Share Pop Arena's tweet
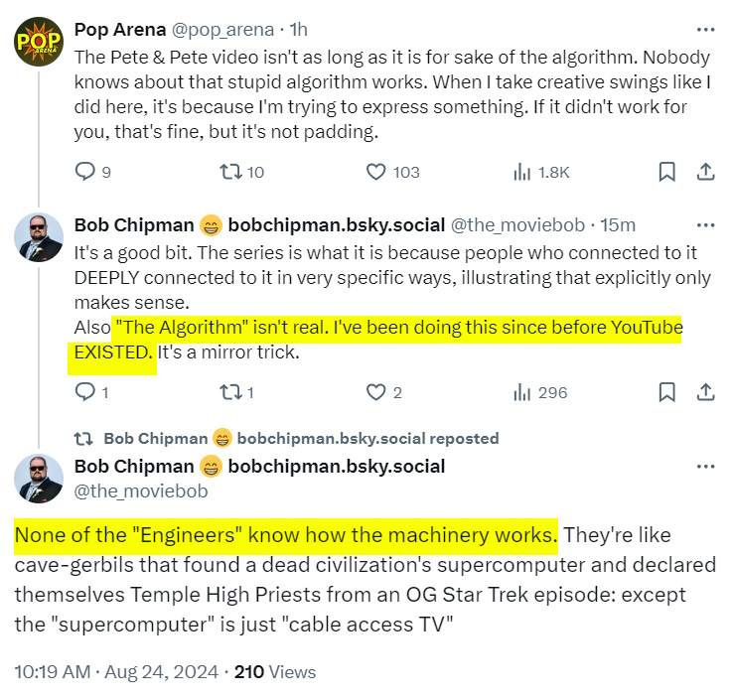Viewport: 732px width, 700px height. tap(705, 172)
